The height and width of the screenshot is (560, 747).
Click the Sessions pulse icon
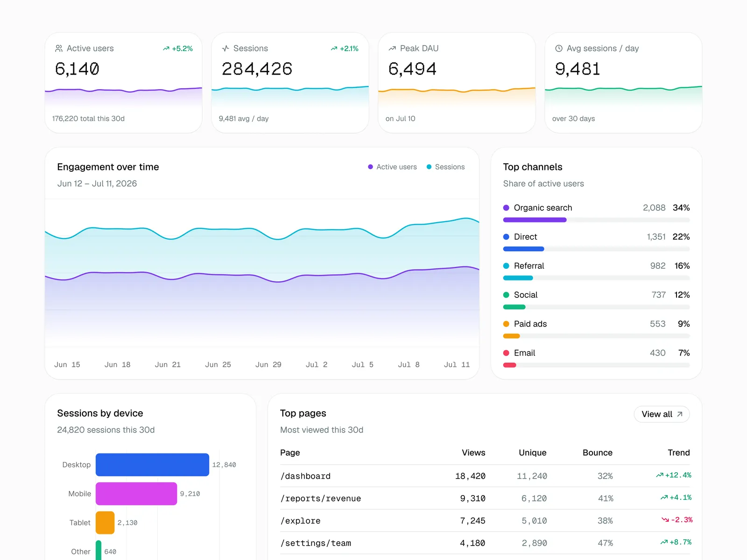pyautogui.click(x=226, y=49)
